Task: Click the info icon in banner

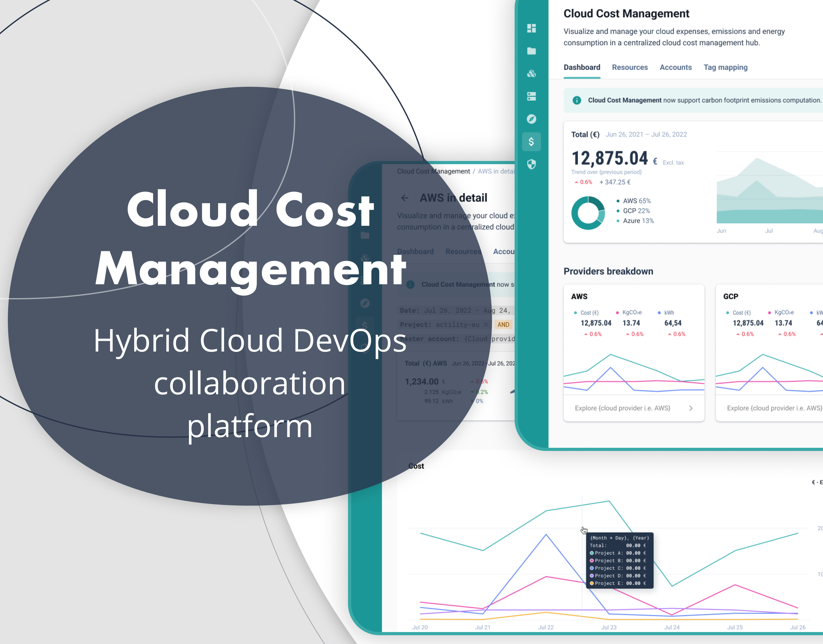Action: [x=577, y=100]
